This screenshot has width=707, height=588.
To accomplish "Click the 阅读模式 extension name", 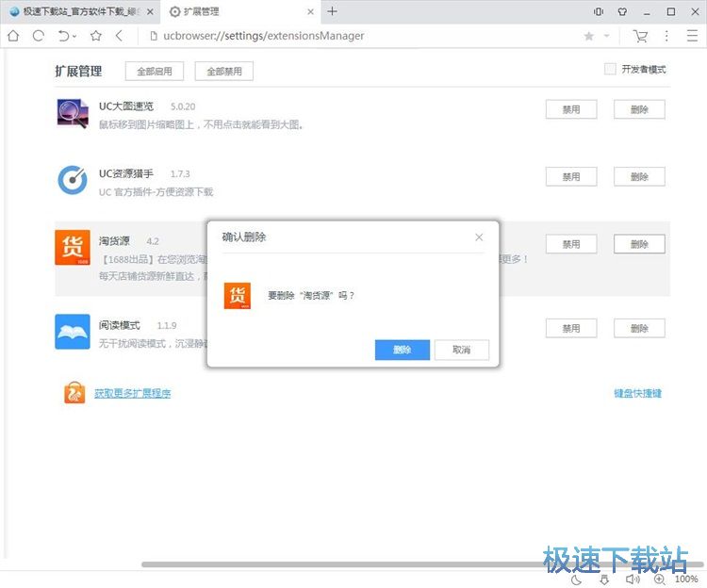I will pyautogui.click(x=120, y=325).
